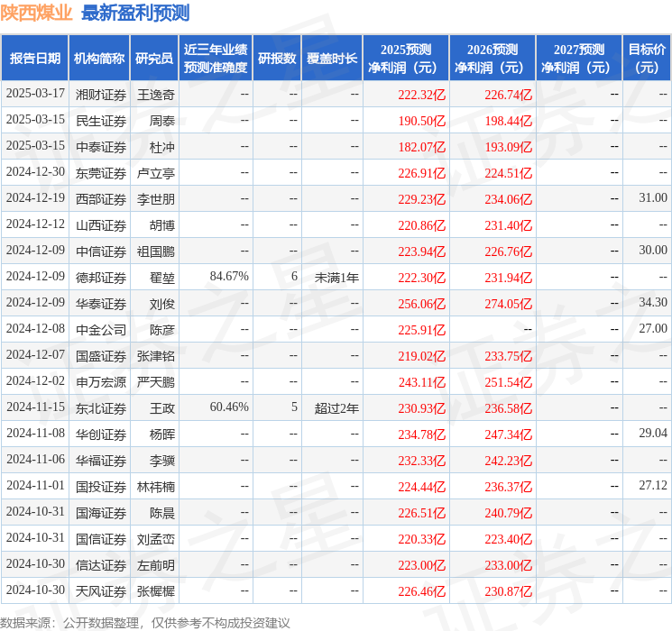Click the 233.00亿 forecast value
Image resolution: width=672 pixels, height=631 pixels.
(509, 565)
